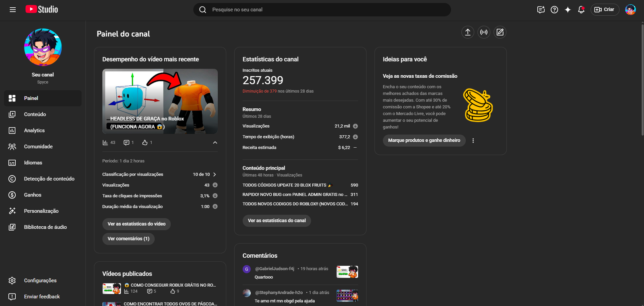Click Ver as estatísticas do vídeo button
644x306 pixels.
click(x=136, y=224)
